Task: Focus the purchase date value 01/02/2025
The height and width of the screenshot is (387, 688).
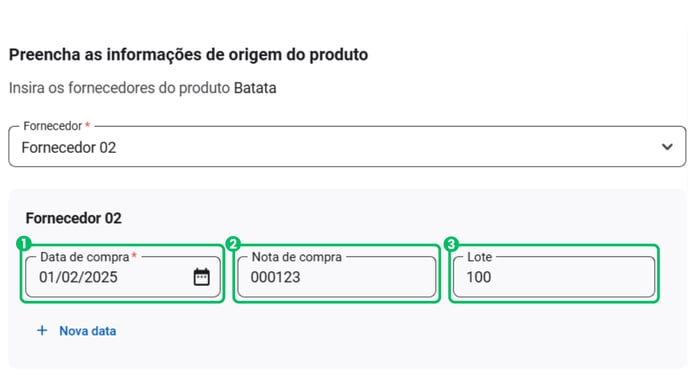Action: click(x=78, y=277)
